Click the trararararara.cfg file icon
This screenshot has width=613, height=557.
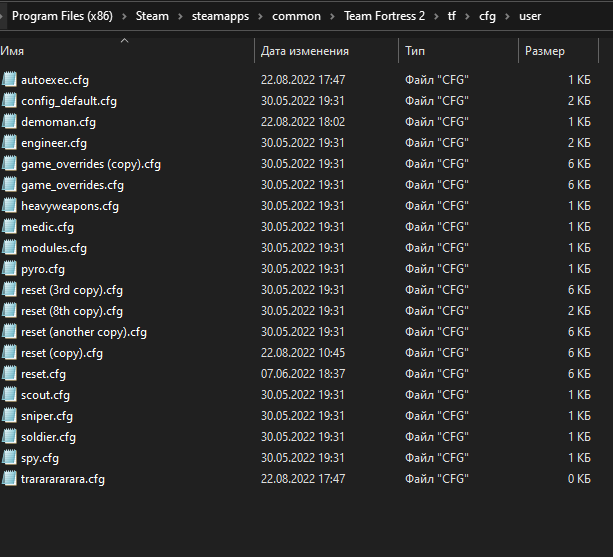9,479
